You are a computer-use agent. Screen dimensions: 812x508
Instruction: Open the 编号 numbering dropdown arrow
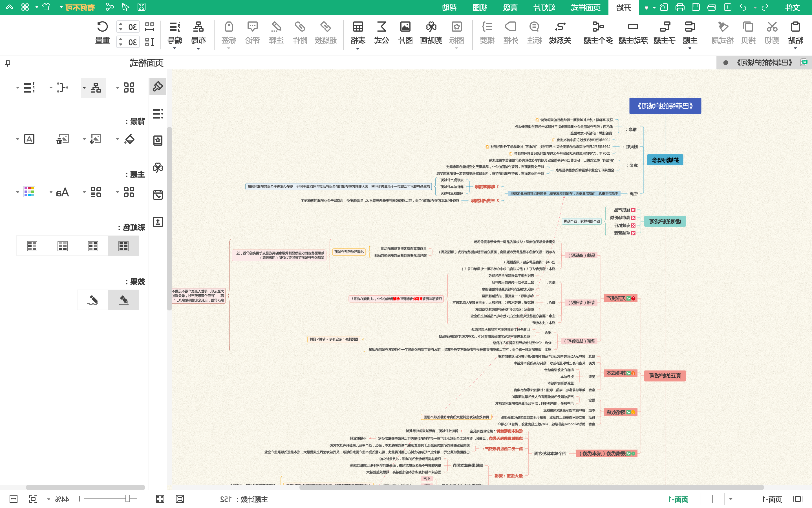click(x=175, y=48)
